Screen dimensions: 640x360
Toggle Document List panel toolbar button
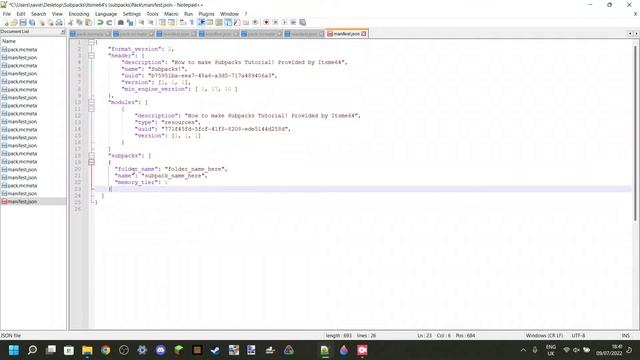click(228, 22)
